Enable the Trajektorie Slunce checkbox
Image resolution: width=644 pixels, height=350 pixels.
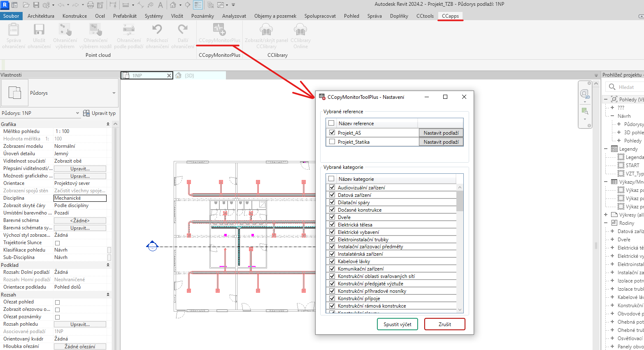click(57, 243)
